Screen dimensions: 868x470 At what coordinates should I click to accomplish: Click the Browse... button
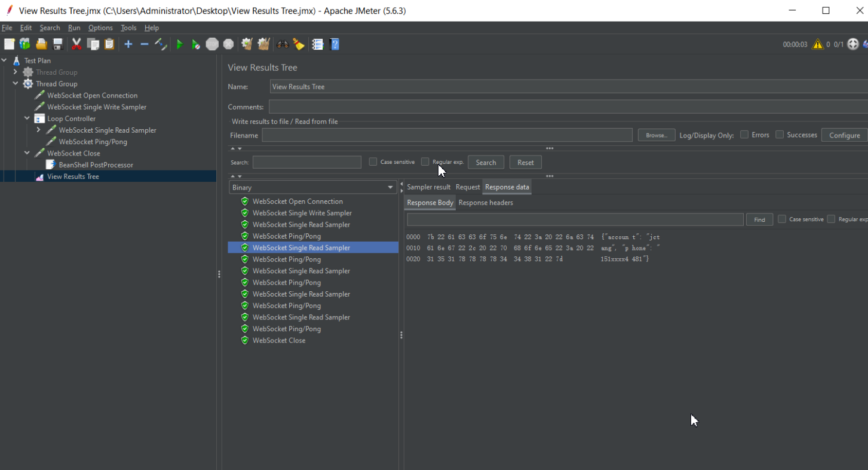[x=657, y=135]
